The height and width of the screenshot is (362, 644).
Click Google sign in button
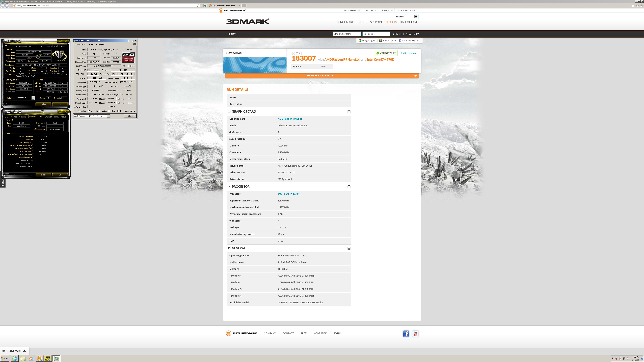(x=367, y=40)
